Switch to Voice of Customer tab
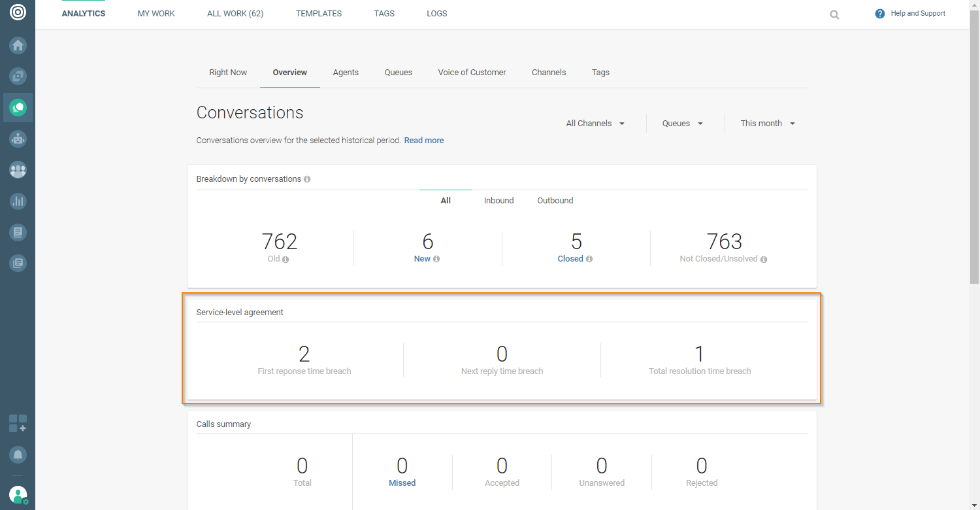Viewport: 980px width, 510px height. pyautogui.click(x=472, y=73)
